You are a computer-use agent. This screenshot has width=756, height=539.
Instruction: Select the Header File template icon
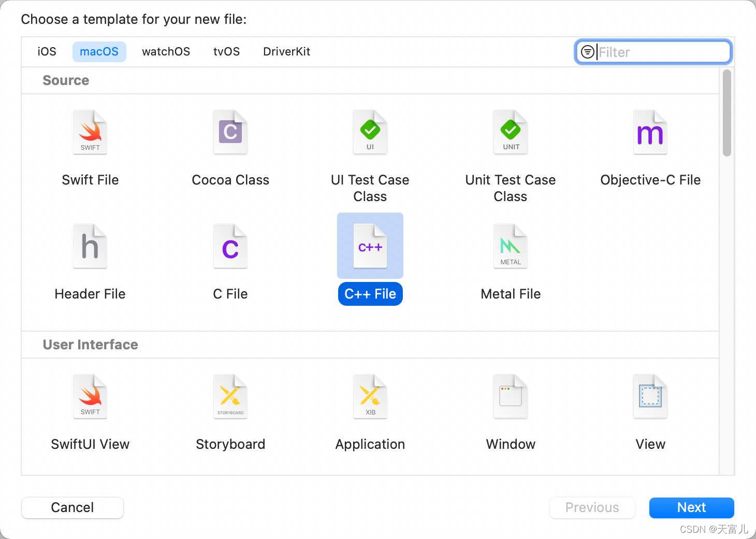90,246
